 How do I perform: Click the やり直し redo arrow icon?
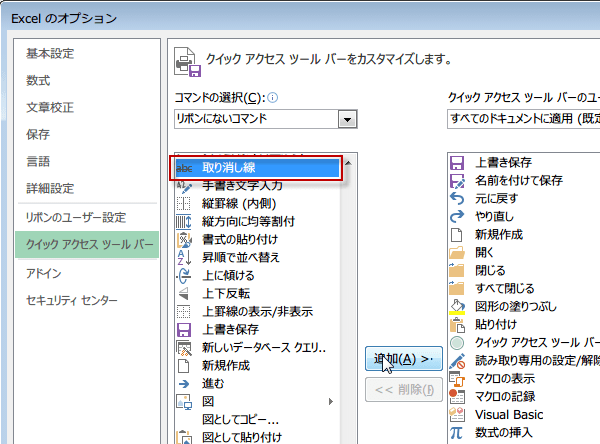point(458,216)
